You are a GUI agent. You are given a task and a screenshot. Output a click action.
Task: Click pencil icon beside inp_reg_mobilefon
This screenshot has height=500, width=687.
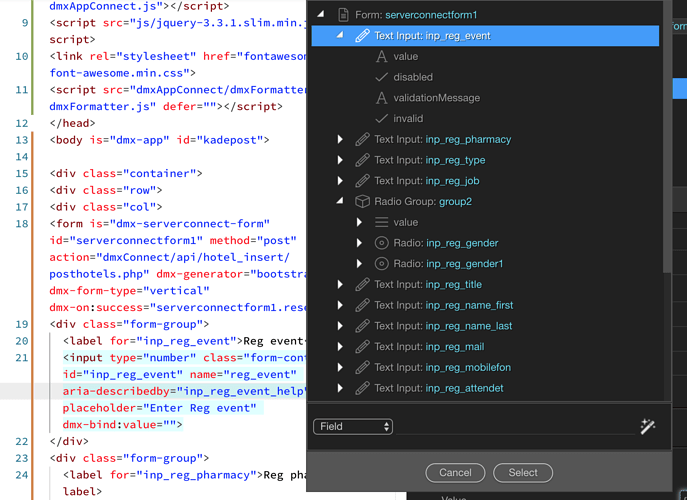click(362, 367)
